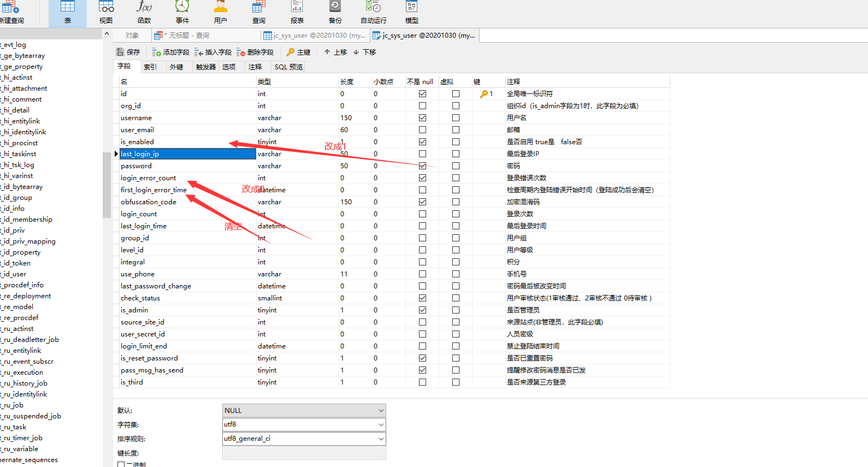This screenshot has width=868, height=467.
Task: Click the primary key icon in id row
Action: (x=484, y=94)
